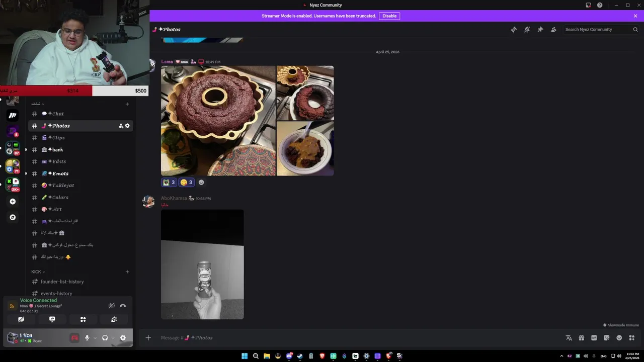The image size is (644, 362).
Task: Open Photos channel settings gear icon
Action: click(x=127, y=126)
